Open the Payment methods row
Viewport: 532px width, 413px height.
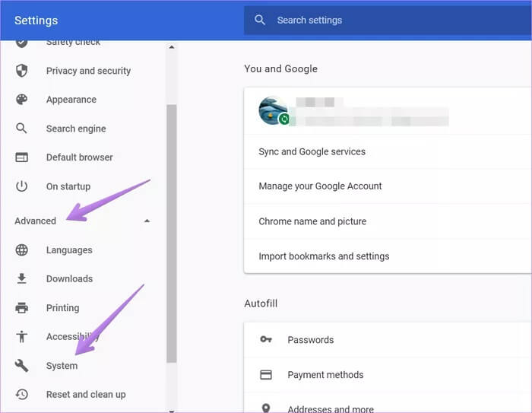(x=388, y=375)
